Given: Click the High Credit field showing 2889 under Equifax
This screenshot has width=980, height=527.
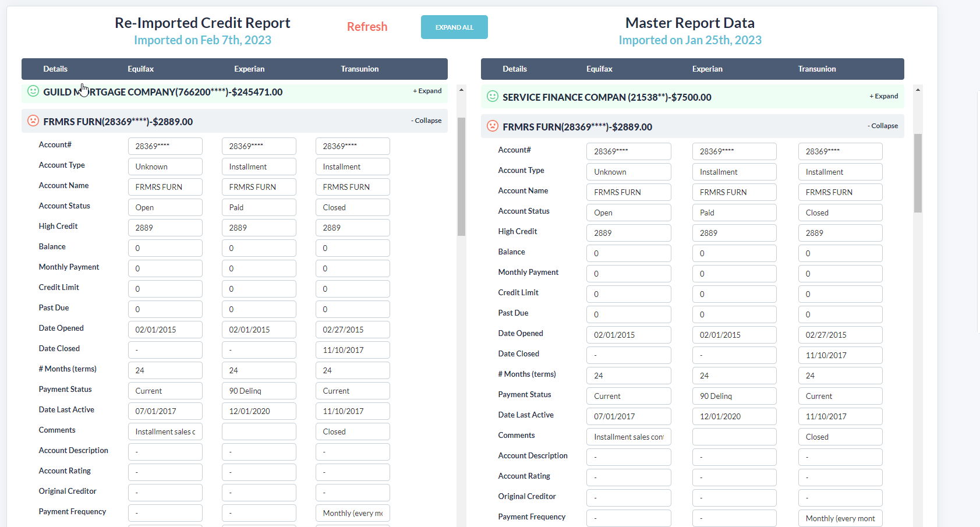Looking at the screenshot, I should click(165, 227).
